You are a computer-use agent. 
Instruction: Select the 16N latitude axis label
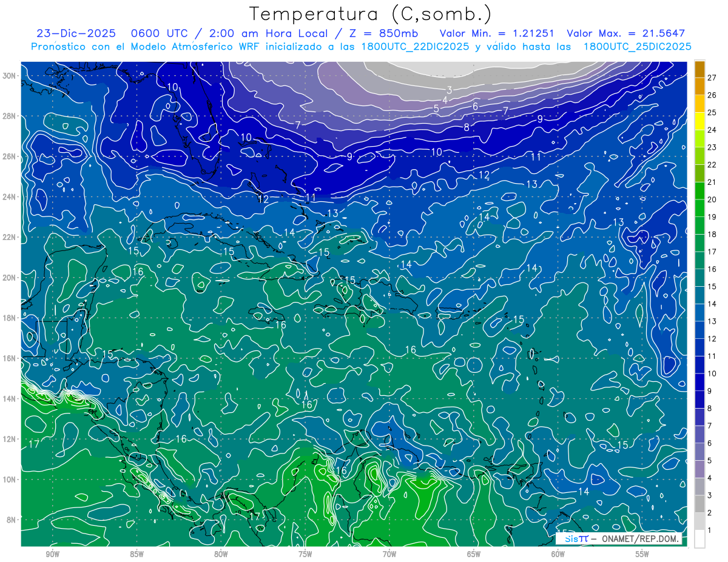click(x=8, y=358)
